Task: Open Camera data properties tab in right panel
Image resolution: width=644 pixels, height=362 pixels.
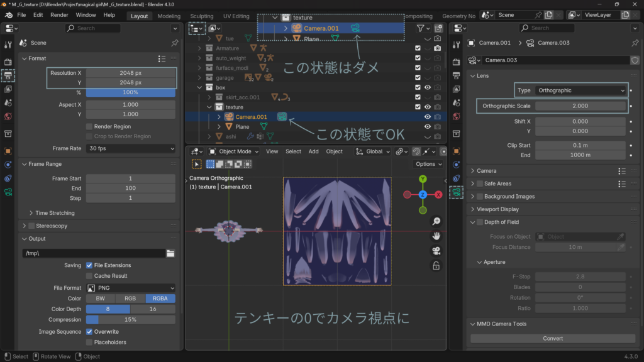Action: [457, 192]
